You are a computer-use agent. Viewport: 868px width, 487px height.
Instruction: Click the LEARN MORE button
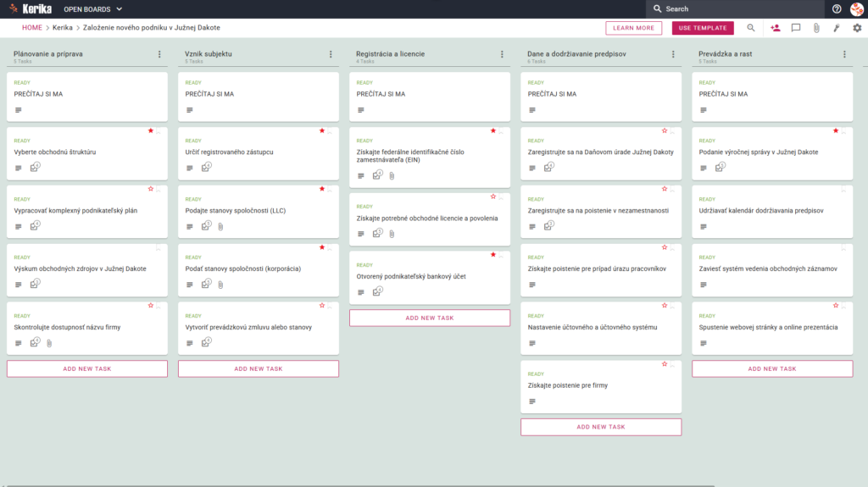[633, 28]
